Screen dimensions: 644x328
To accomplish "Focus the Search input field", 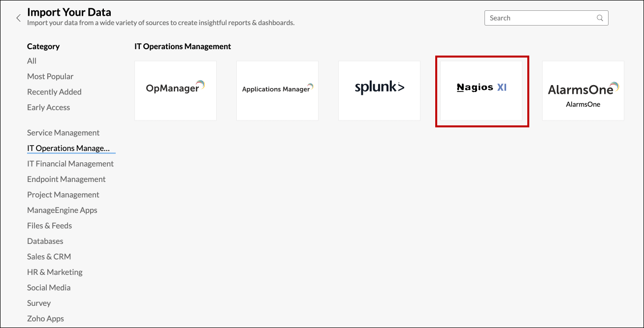I will 546,18.
